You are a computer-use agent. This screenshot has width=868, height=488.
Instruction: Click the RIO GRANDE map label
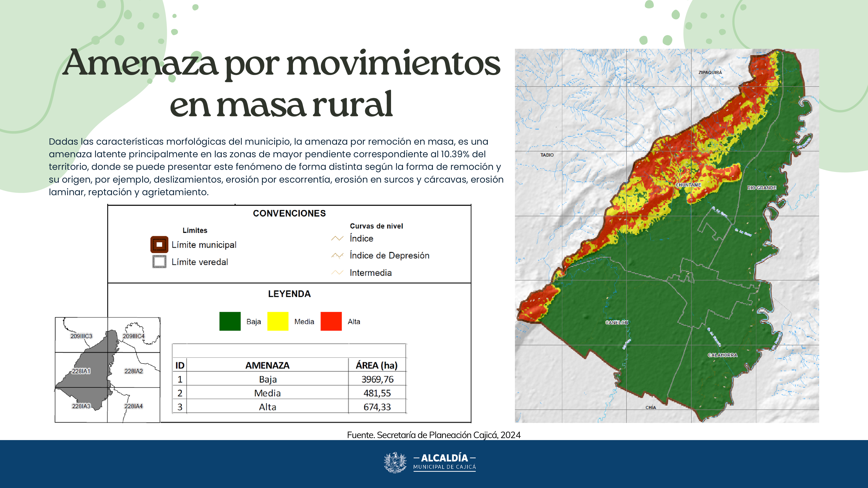point(761,188)
